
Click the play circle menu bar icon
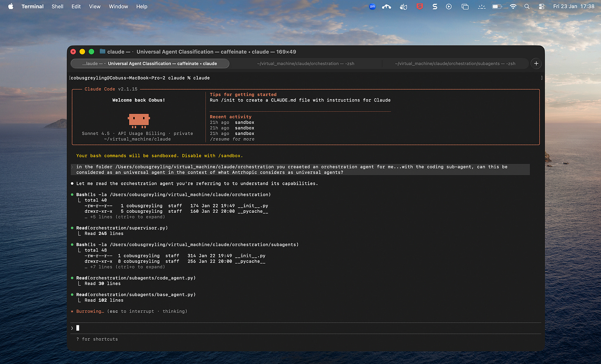pos(449,6)
